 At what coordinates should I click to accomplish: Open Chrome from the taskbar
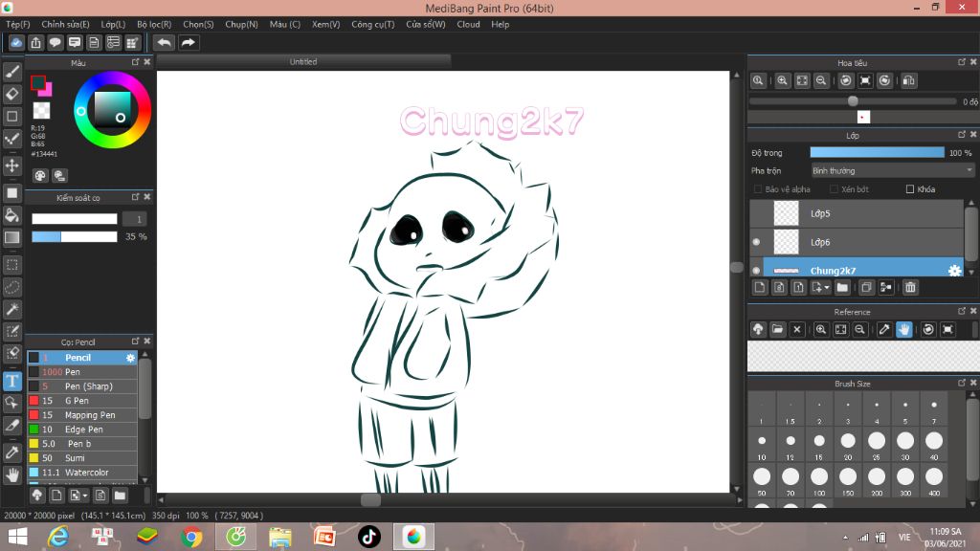click(191, 537)
